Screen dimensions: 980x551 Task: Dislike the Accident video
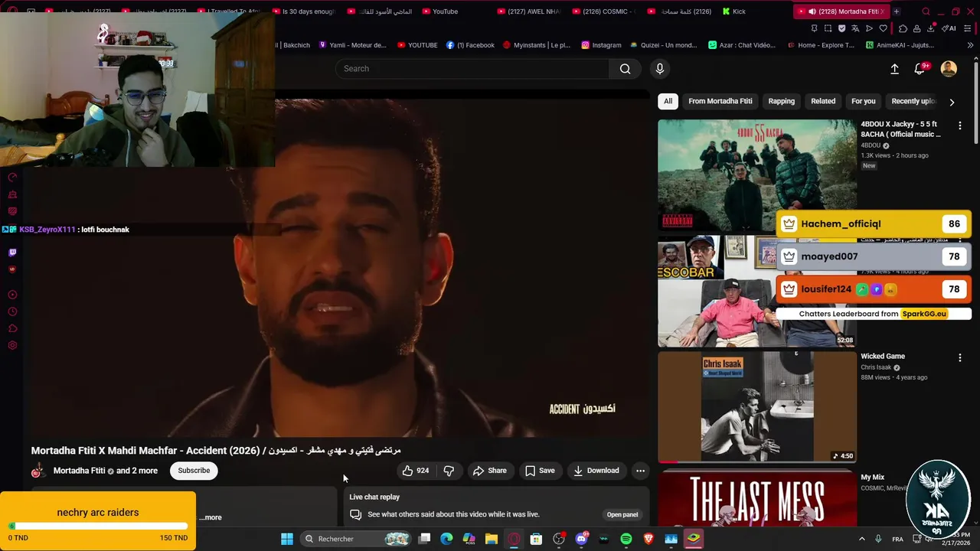[x=449, y=471]
